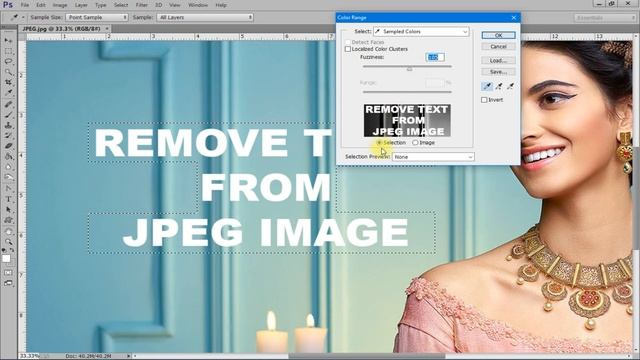The image size is (640, 360).
Task: Expand the status bar info arrow
Action: [x=129, y=356]
